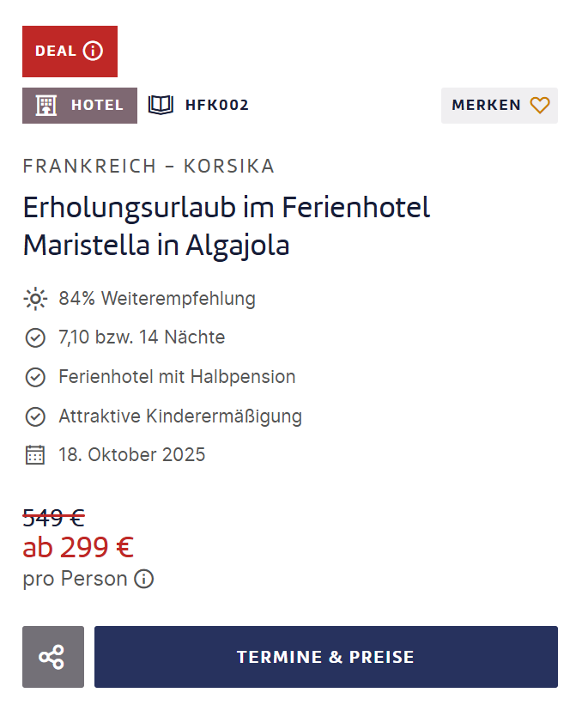Open the offer title Erholungsurlaub im Ferienhotel Maristella
588x717 pixels.
[226, 226]
